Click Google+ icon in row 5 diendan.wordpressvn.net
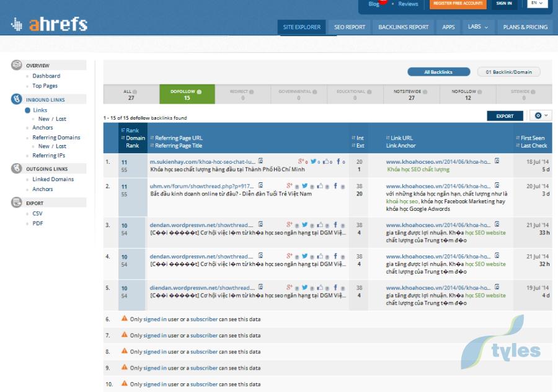The height and width of the screenshot is (392, 558). click(290, 287)
